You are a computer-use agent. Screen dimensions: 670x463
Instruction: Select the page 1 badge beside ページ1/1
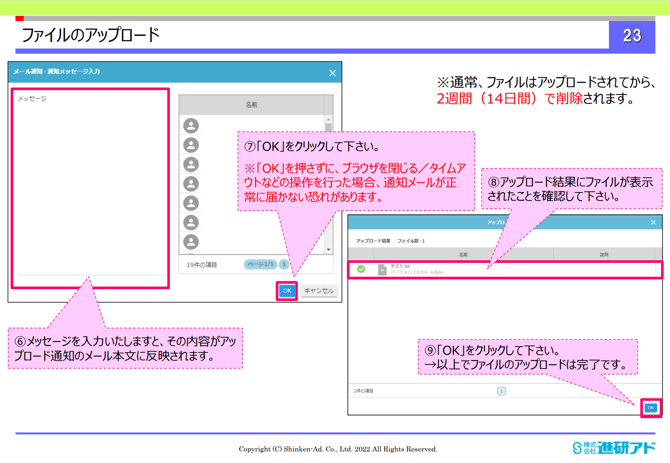284,264
